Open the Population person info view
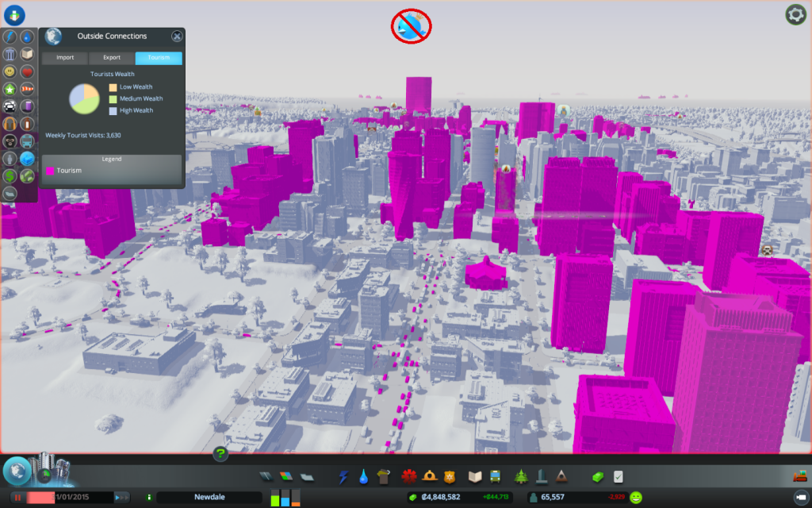This screenshot has height=508, width=812. pos(10,159)
